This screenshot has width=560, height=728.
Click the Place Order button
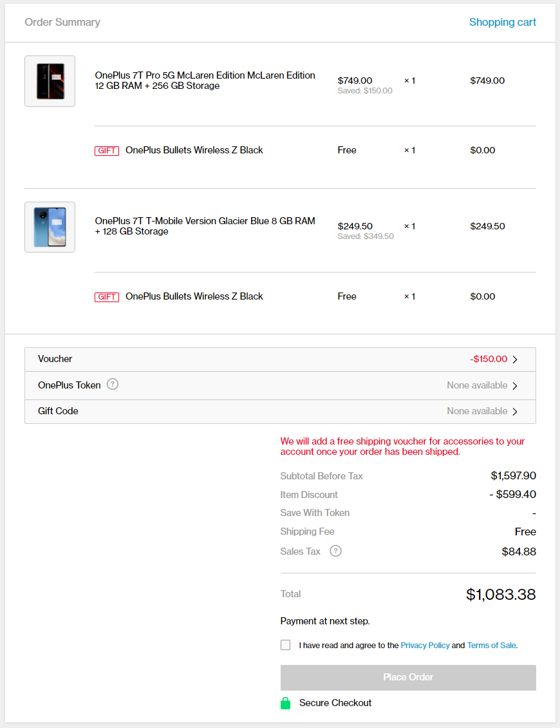408,678
